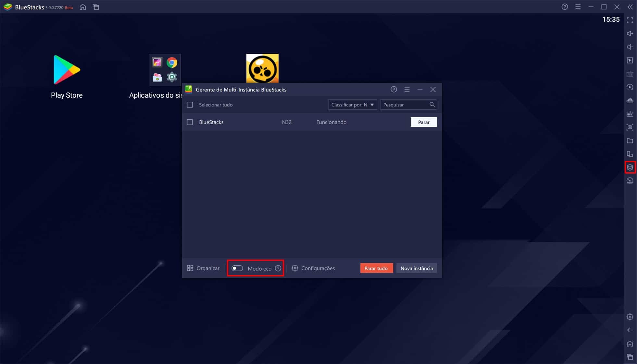
Task: Open Multi-Instance Manager from the sidebar
Action: [x=630, y=167]
